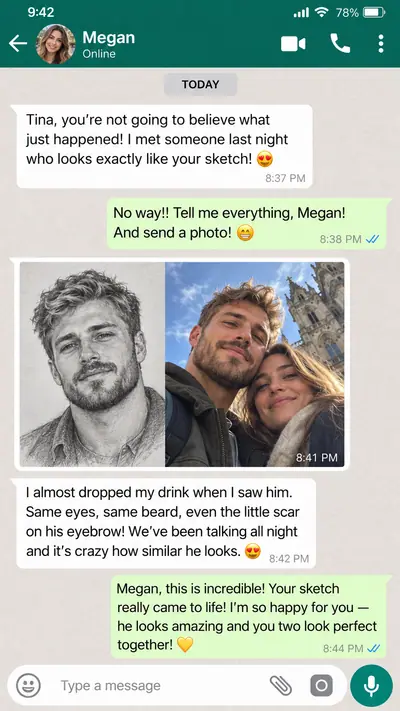Tap the 'And send a photo!' message
The width and height of the screenshot is (400, 711).
point(249,224)
